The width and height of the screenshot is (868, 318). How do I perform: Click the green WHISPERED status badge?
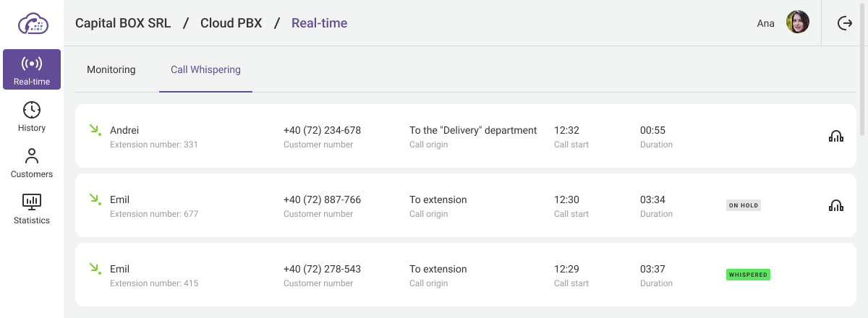748,275
